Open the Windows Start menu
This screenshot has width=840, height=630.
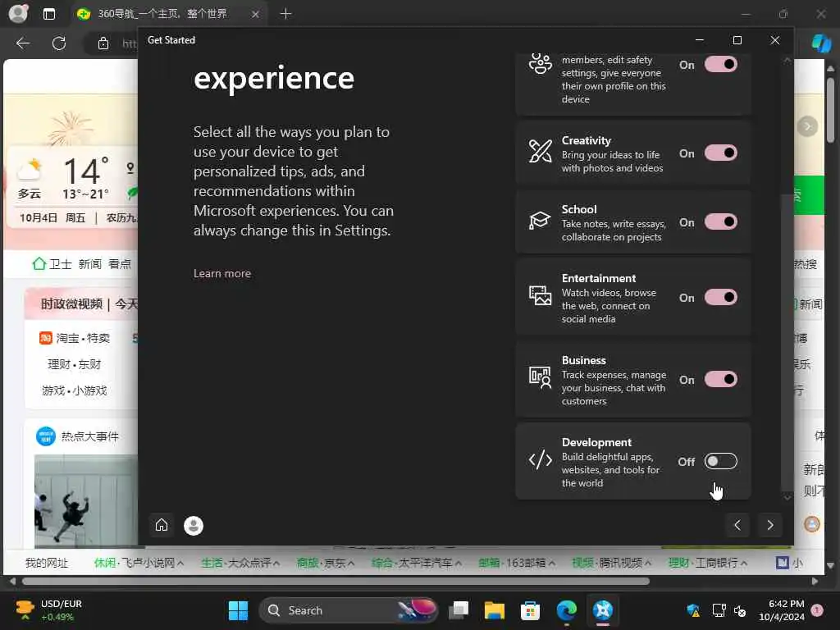(238, 610)
